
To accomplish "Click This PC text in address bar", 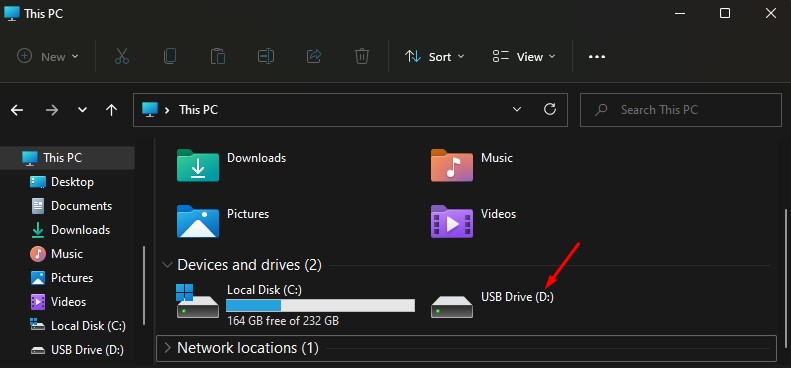I will pyautogui.click(x=199, y=110).
